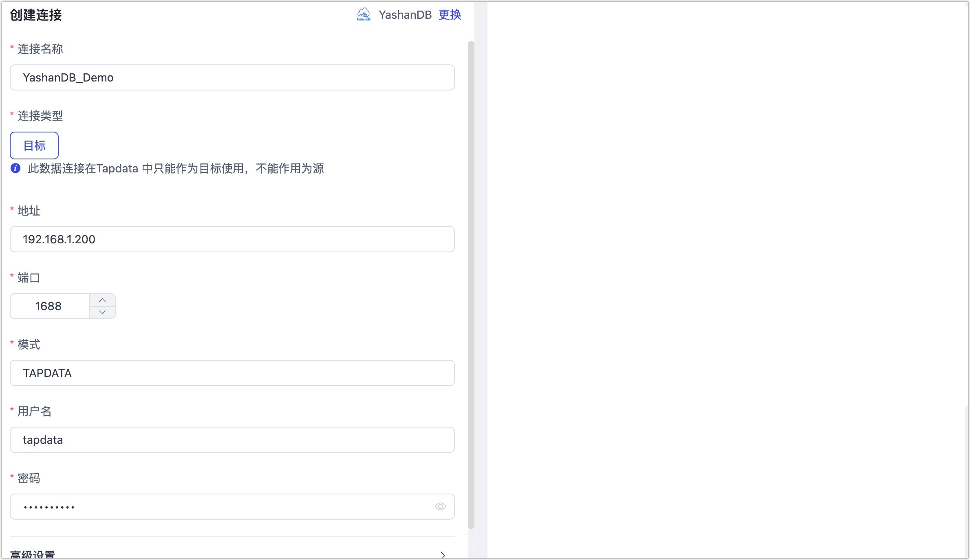This screenshot has height=560, width=970.
Task: Click the YashanDB text beside the logo
Action: pos(405,15)
